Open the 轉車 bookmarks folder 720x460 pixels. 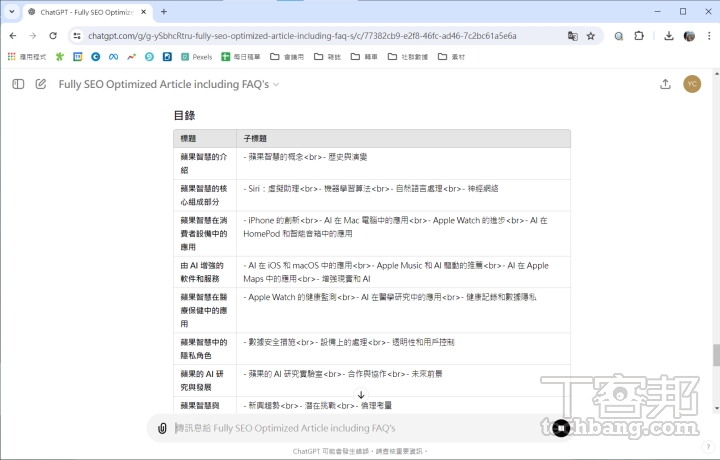[x=364, y=56]
